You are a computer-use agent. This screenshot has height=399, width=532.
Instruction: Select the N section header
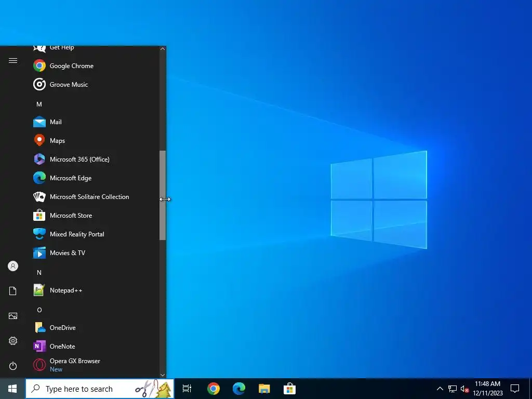pyautogui.click(x=39, y=272)
